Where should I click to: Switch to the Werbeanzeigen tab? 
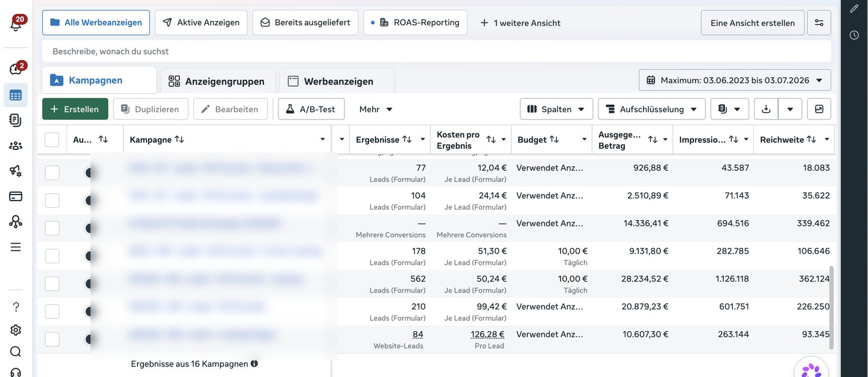point(337,82)
